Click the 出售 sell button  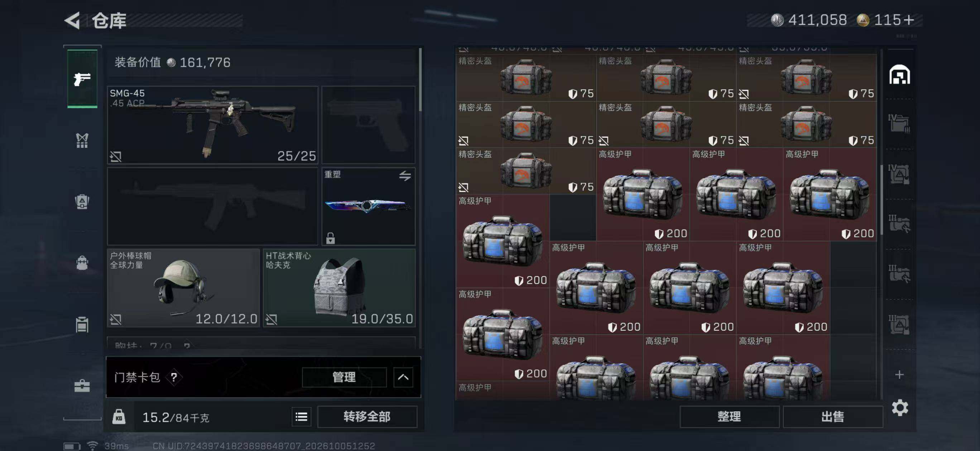pyautogui.click(x=833, y=417)
